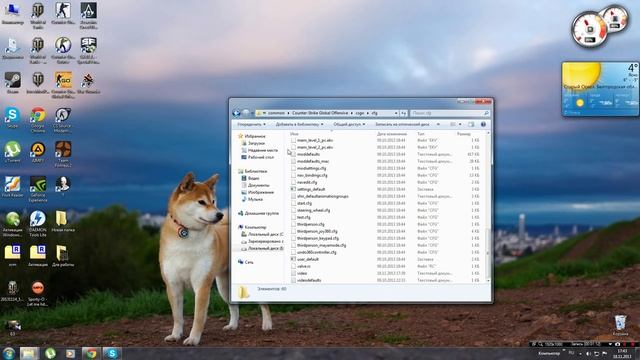
Task: Sort by the Тип column header
Action: click(420, 133)
